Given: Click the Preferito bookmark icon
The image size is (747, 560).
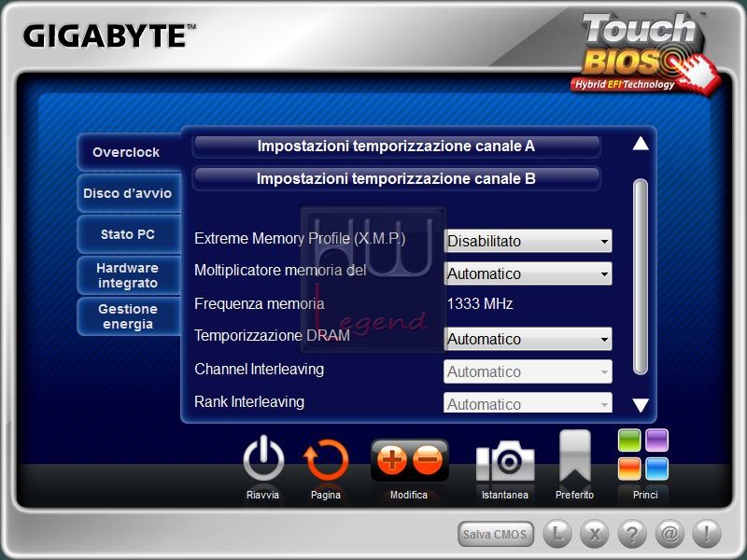Looking at the screenshot, I should (x=575, y=456).
